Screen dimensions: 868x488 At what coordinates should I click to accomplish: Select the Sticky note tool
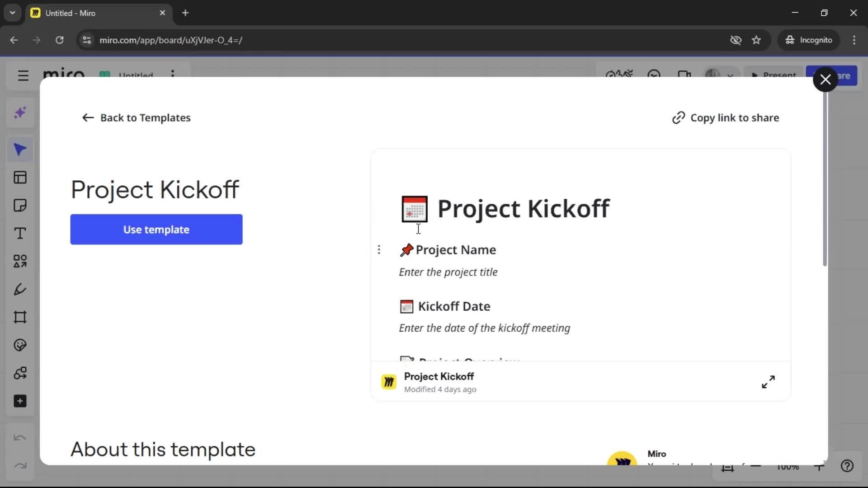click(20, 206)
